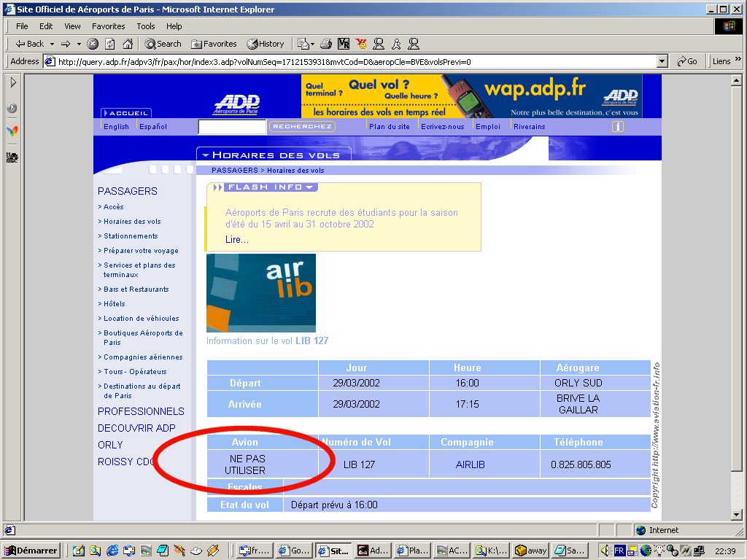Click the FR language indicator in the tray

[x=619, y=551]
